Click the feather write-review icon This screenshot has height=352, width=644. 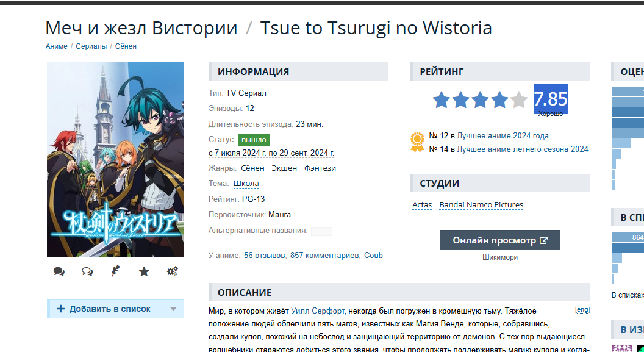(x=115, y=271)
